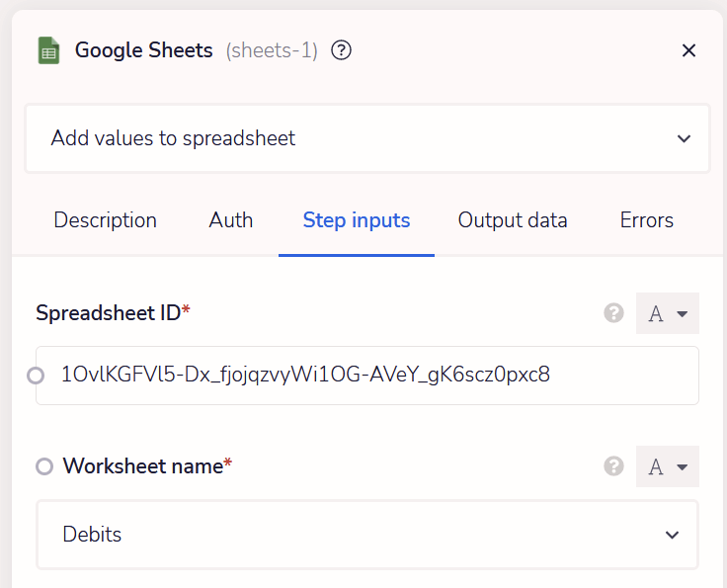Show help for Worksheet name field
The width and height of the screenshot is (727, 588).
coord(613,466)
